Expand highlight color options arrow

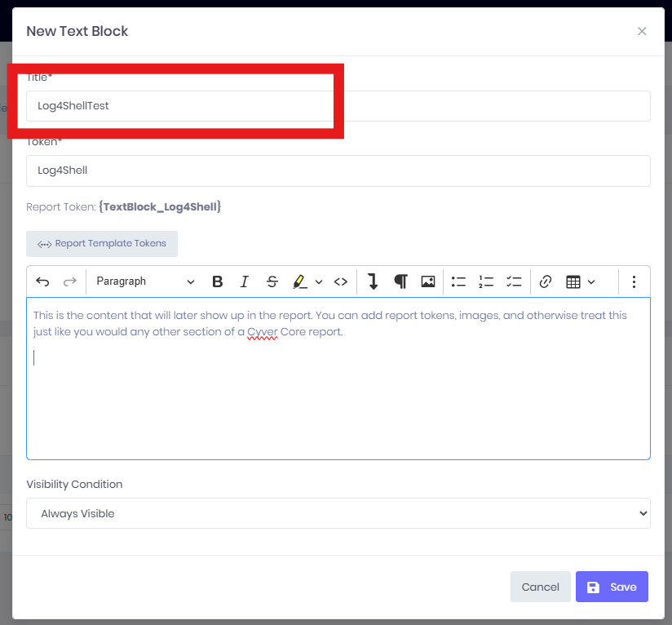click(318, 282)
